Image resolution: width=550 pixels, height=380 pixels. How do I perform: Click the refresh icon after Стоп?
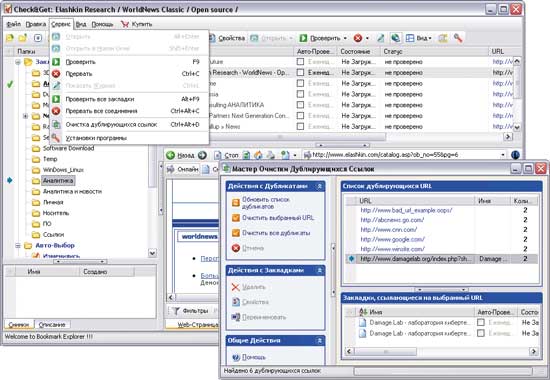247,155
